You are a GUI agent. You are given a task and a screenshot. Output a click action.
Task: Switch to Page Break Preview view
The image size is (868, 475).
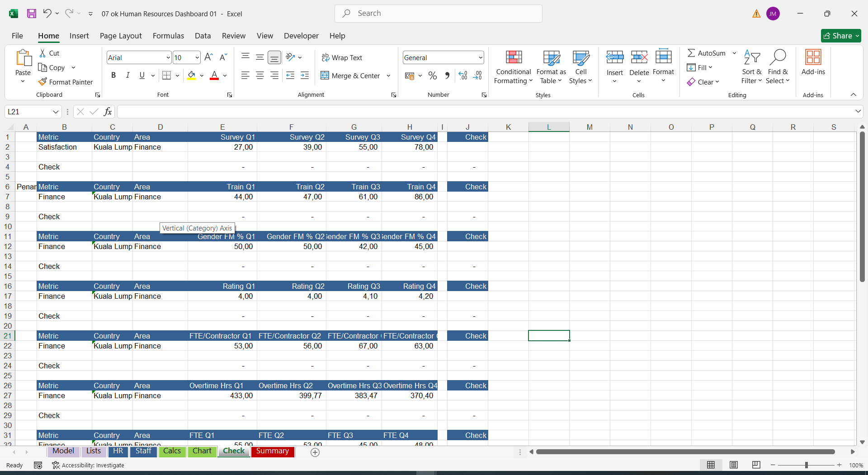coord(756,465)
